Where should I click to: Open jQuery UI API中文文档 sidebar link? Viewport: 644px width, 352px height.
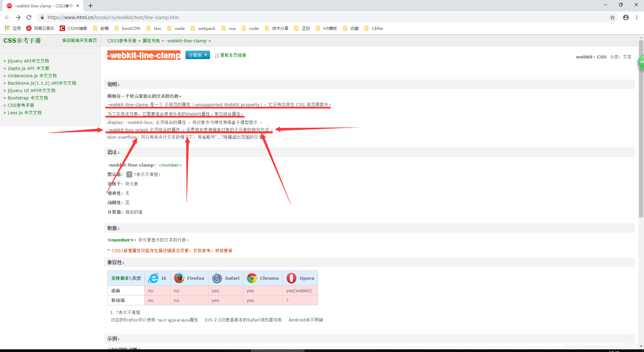(32, 90)
